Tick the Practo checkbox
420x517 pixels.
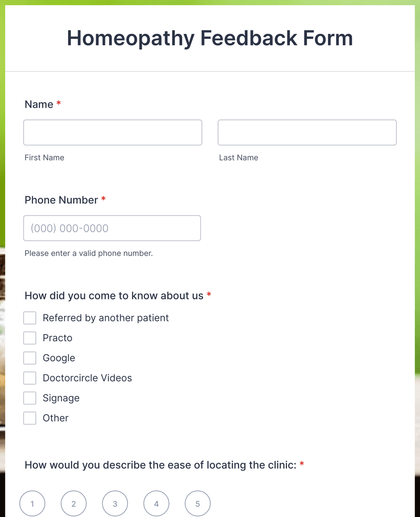(x=30, y=338)
